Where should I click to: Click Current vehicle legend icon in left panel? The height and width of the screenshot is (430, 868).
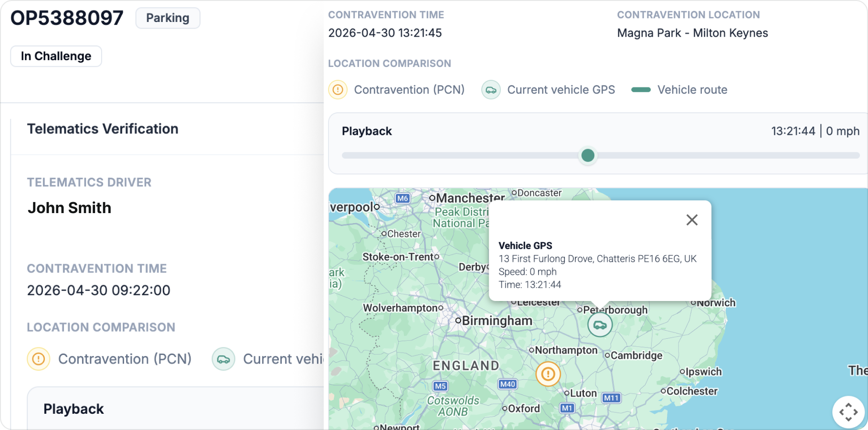point(223,359)
